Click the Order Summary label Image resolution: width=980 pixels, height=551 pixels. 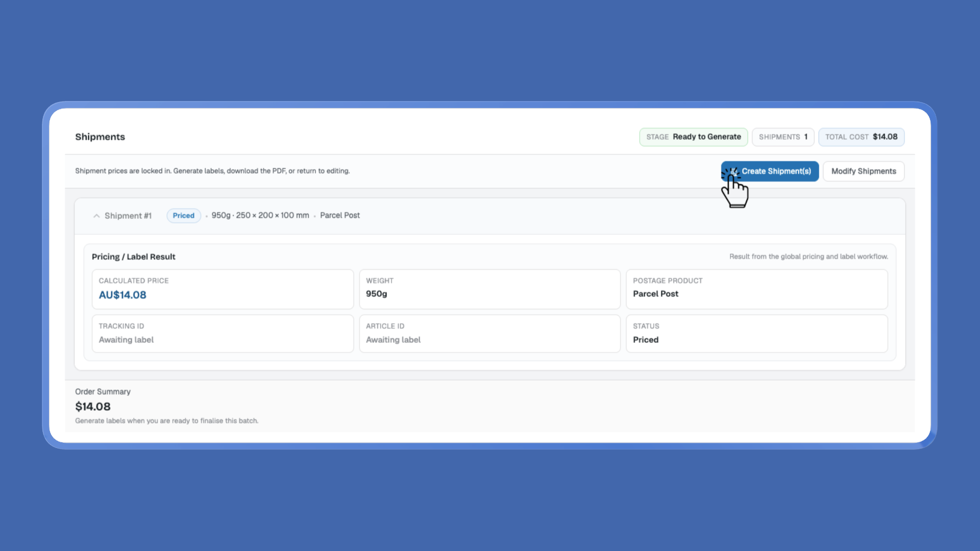click(x=103, y=392)
